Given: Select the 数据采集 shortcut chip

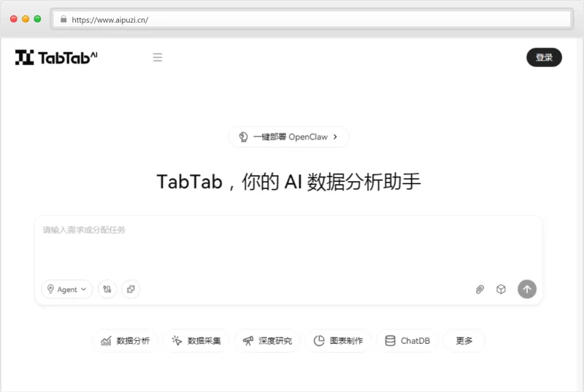Looking at the screenshot, I should (x=196, y=341).
